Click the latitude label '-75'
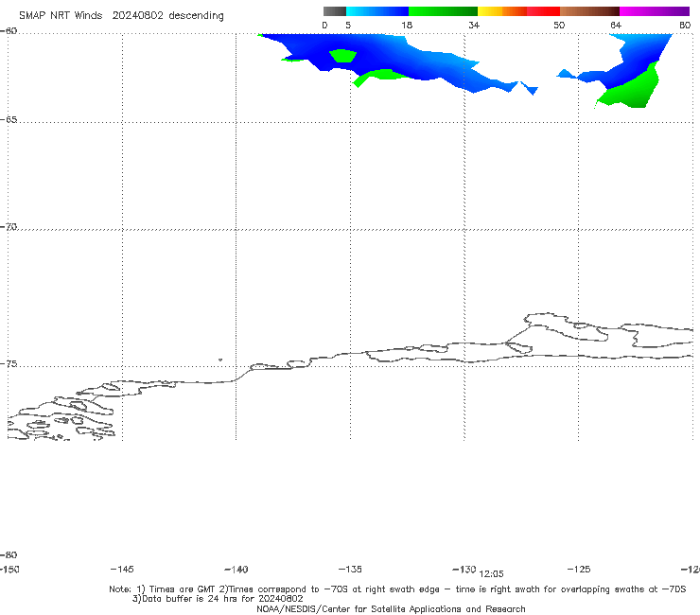 click(9, 364)
